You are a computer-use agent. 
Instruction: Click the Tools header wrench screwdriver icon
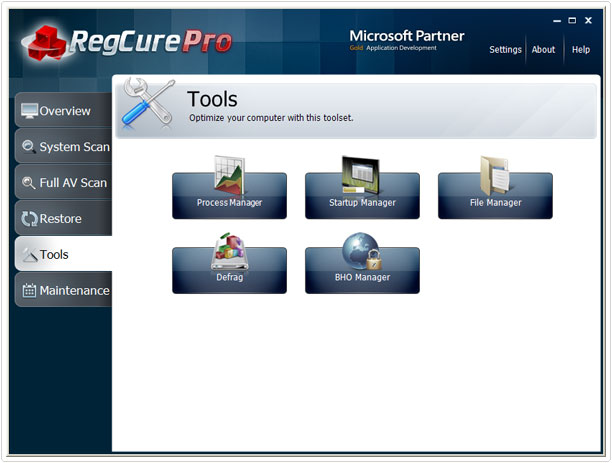tap(148, 102)
